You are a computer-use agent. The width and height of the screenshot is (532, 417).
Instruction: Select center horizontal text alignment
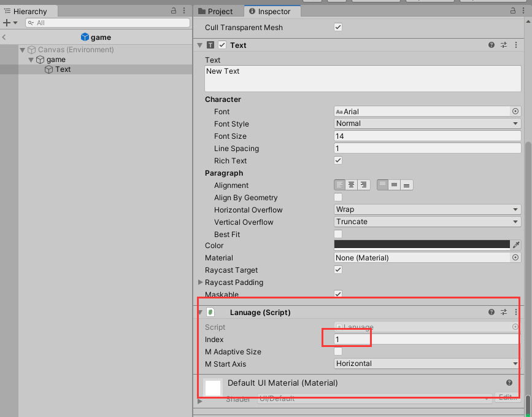pyautogui.click(x=352, y=185)
